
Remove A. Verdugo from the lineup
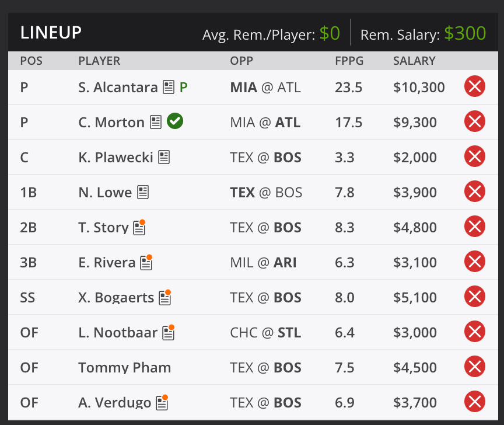tap(475, 403)
